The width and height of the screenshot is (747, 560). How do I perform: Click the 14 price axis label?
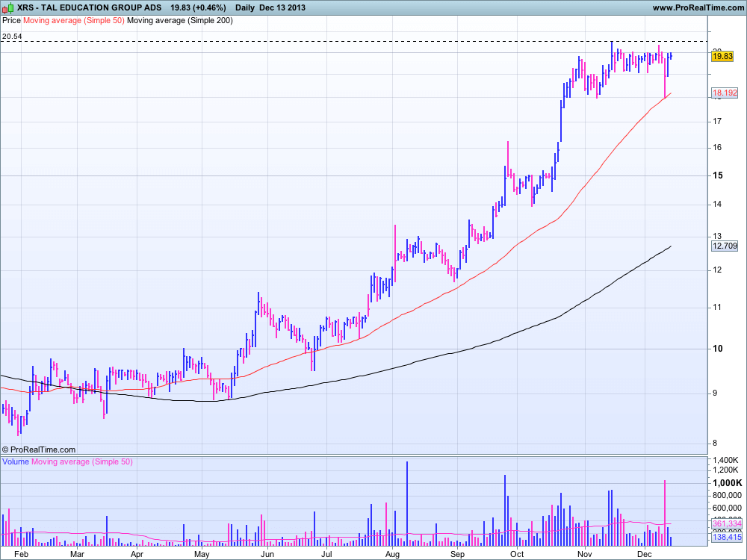pyautogui.click(x=717, y=205)
